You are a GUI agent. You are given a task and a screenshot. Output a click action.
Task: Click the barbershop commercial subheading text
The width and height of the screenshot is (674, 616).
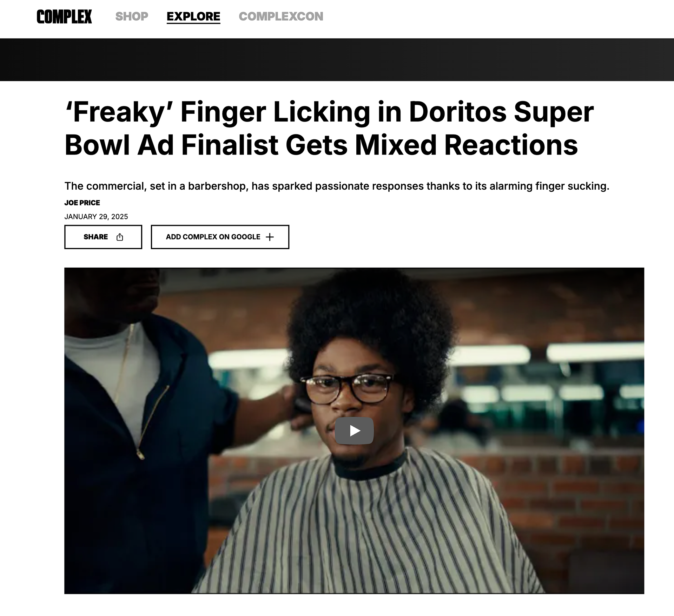(337, 186)
